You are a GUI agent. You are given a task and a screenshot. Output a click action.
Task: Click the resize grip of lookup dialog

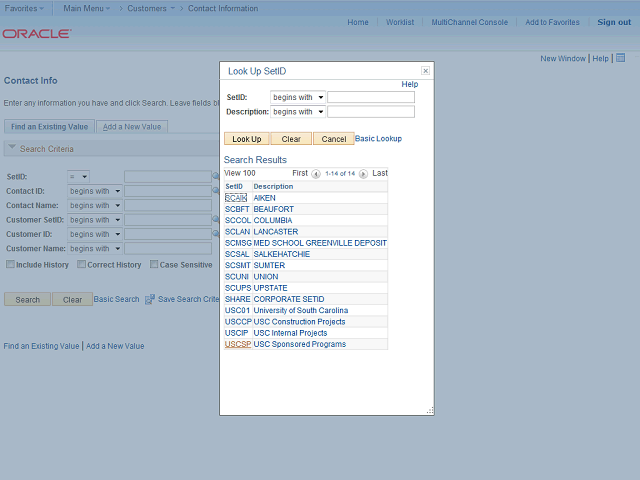point(430,411)
